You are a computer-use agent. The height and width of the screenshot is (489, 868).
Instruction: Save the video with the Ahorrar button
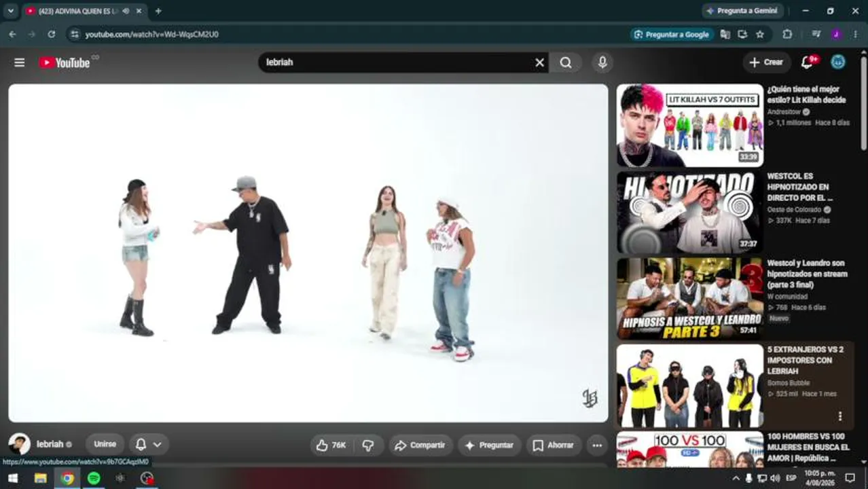[x=554, y=445]
